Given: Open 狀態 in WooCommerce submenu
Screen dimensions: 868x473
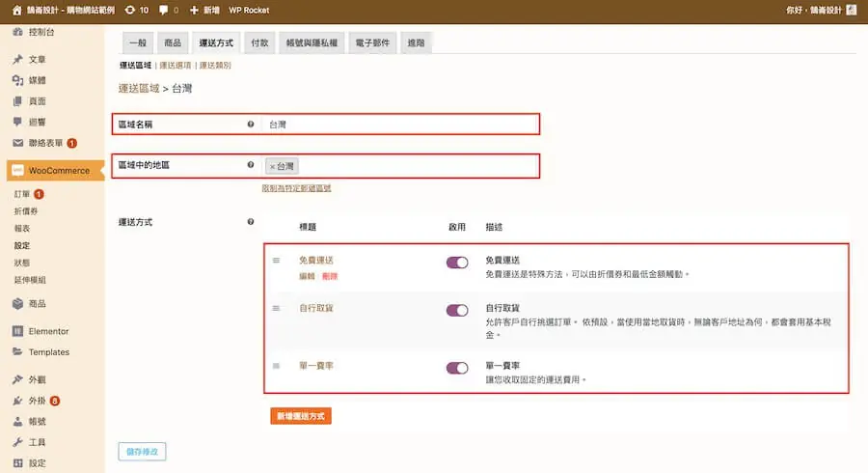Looking at the screenshot, I should pos(22,263).
